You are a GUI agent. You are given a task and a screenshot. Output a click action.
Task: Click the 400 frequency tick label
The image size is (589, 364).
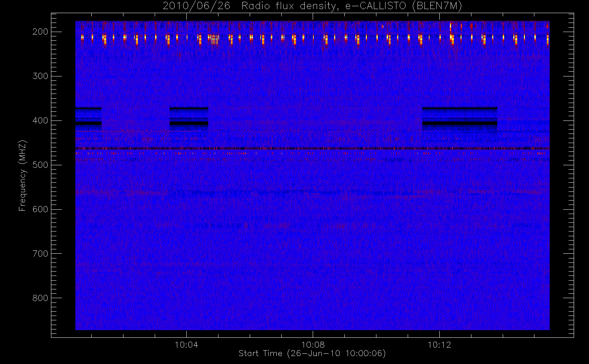40,120
